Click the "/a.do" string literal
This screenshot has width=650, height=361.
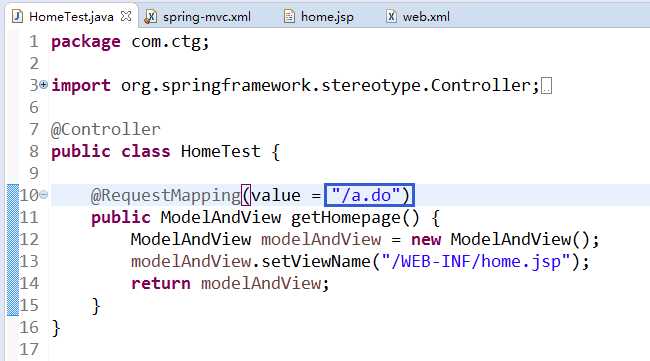(366, 195)
